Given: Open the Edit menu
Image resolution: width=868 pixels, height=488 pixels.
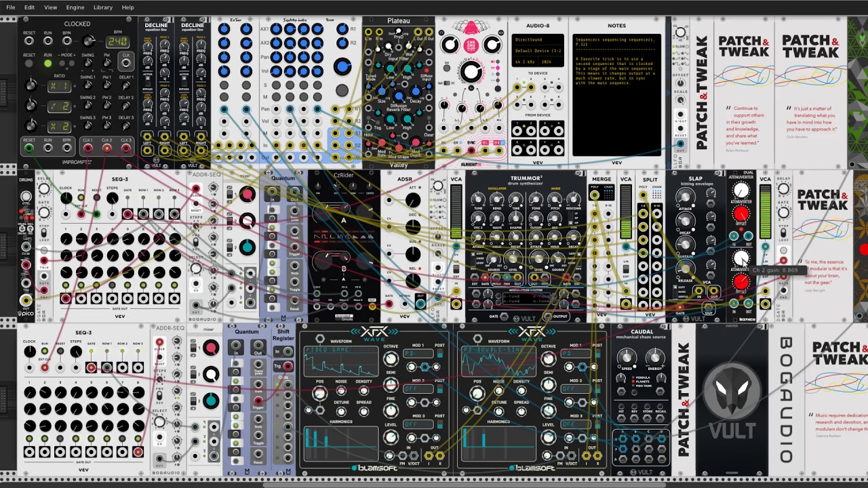Looking at the screenshot, I should pyautogui.click(x=30, y=7).
